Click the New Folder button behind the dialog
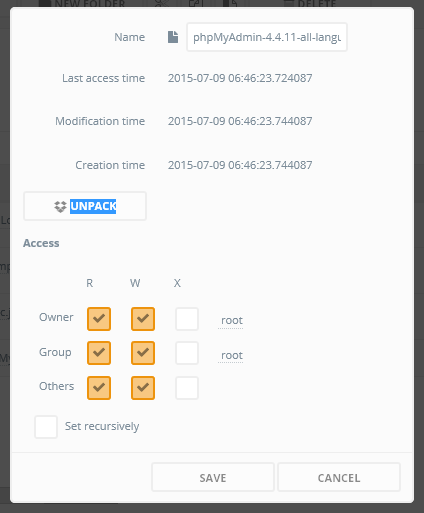The width and height of the screenshot is (424, 513). (x=83, y=4)
